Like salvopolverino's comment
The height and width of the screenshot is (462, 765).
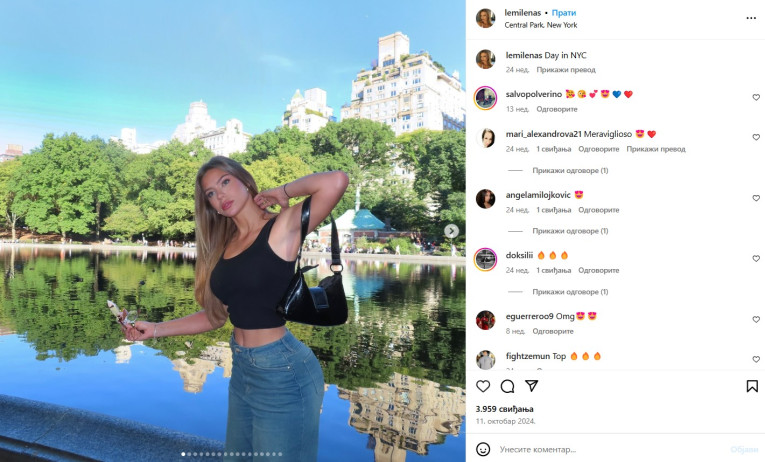point(756,97)
